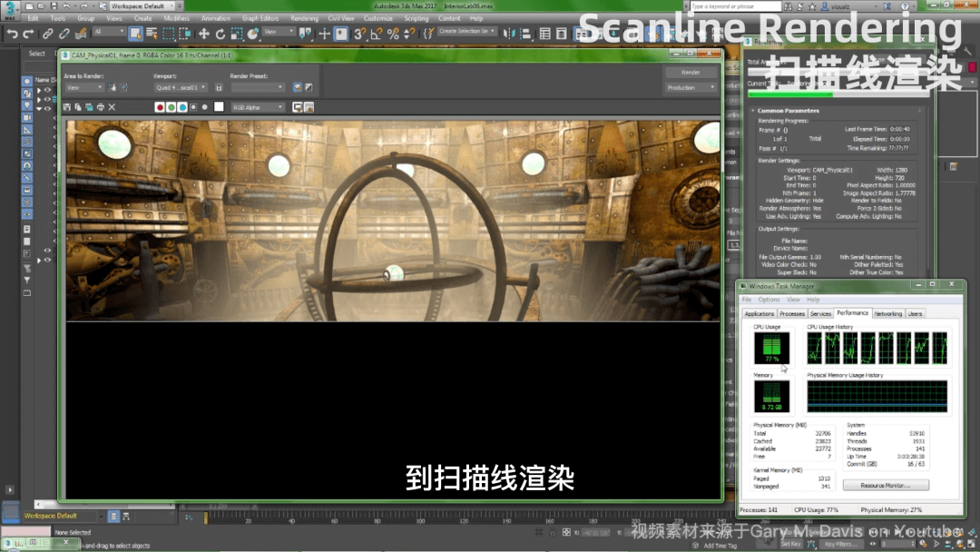
Task: Save image icon in render frame window
Action: (67, 107)
